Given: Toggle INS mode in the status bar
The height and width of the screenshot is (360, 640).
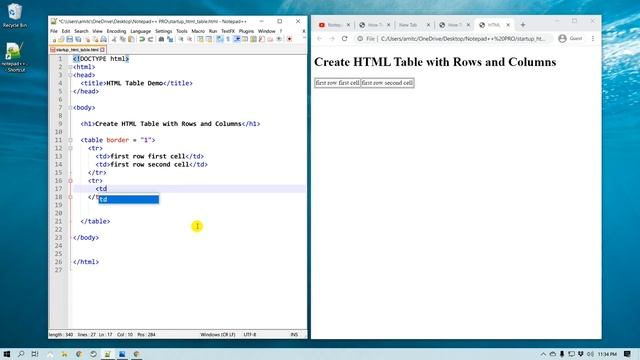Looking at the screenshot, I should 294,334.
